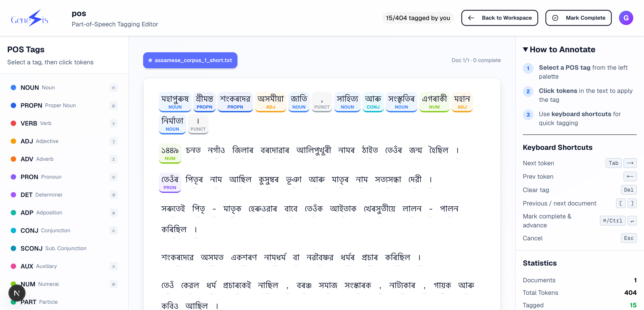Choose the DET Determiner tag
Image resolution: width=644 pixels, height=310 pixels.
tap(64, 195)
